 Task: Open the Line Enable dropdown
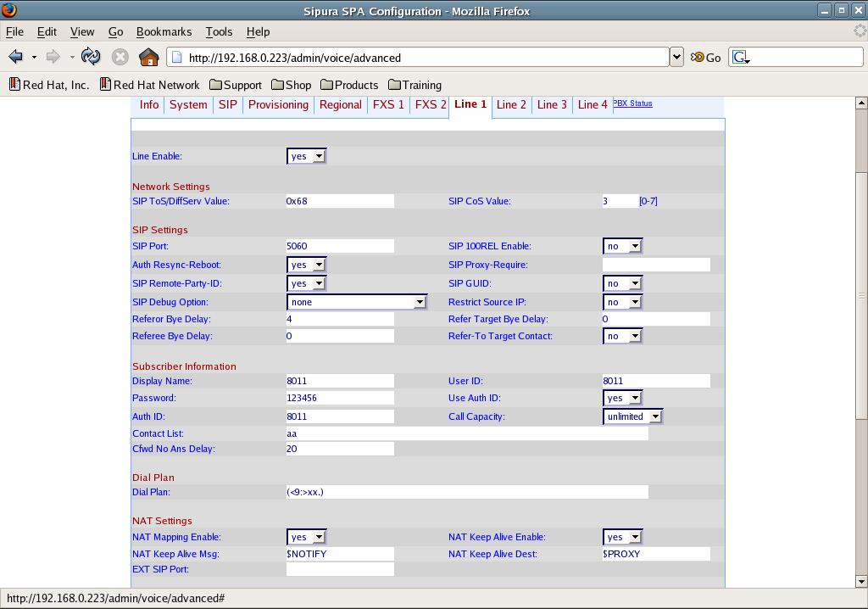[306, 156]
